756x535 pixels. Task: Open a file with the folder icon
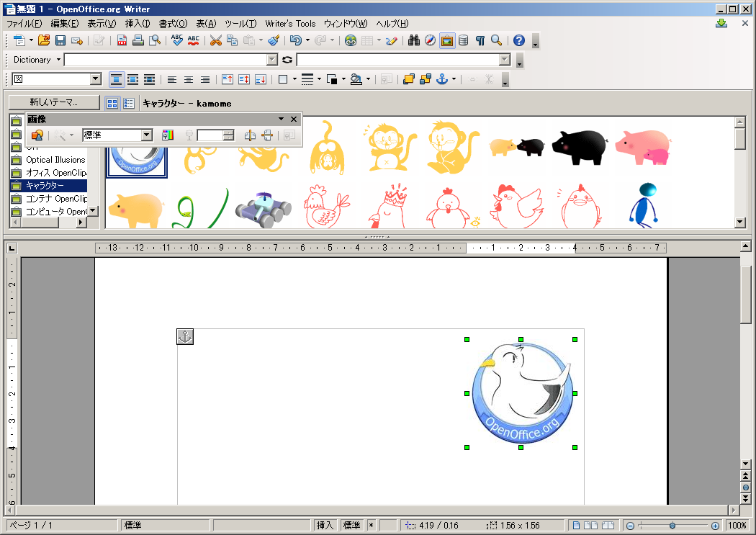[x=44, y=40]
